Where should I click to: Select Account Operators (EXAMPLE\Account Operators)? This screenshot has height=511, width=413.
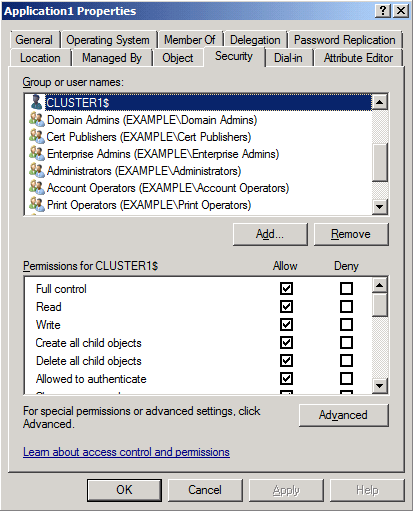[x=168, y=188]
